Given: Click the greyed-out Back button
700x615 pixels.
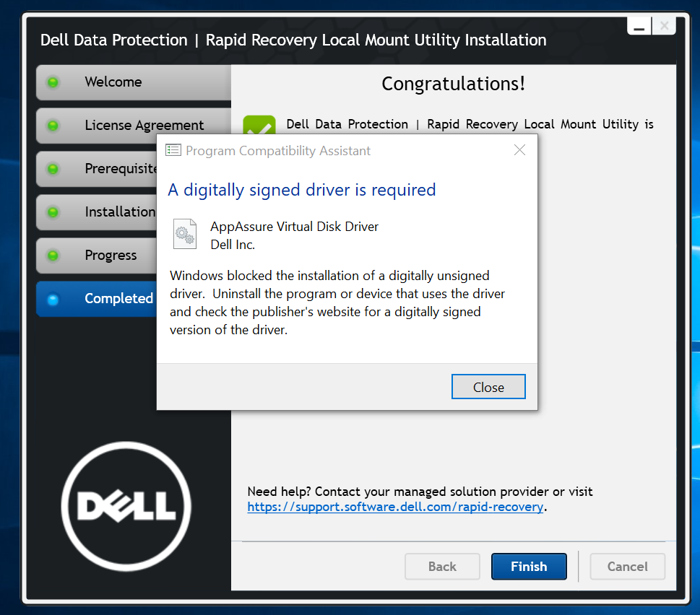Looking at the screenshot, I should pyautogui.click(x=442, y=567).
